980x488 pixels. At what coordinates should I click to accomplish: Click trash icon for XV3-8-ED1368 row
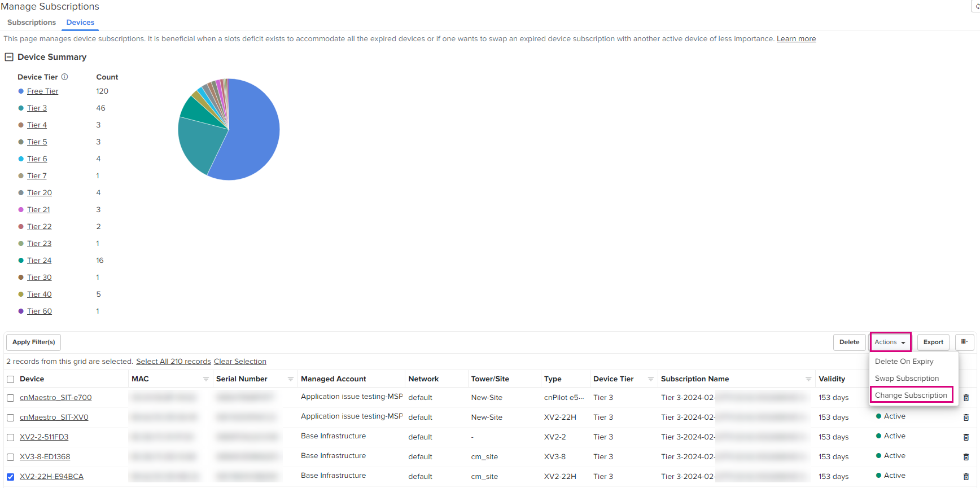click(x=966, y=457)
